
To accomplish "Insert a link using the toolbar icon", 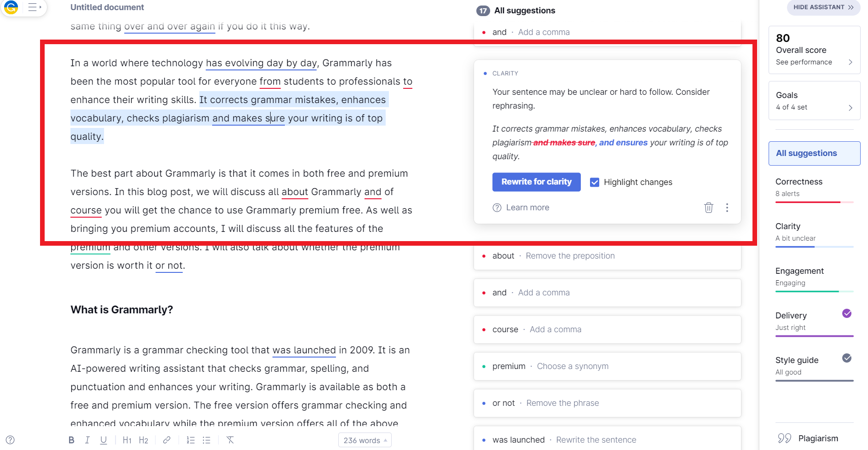I will click(x=167, y=440).
